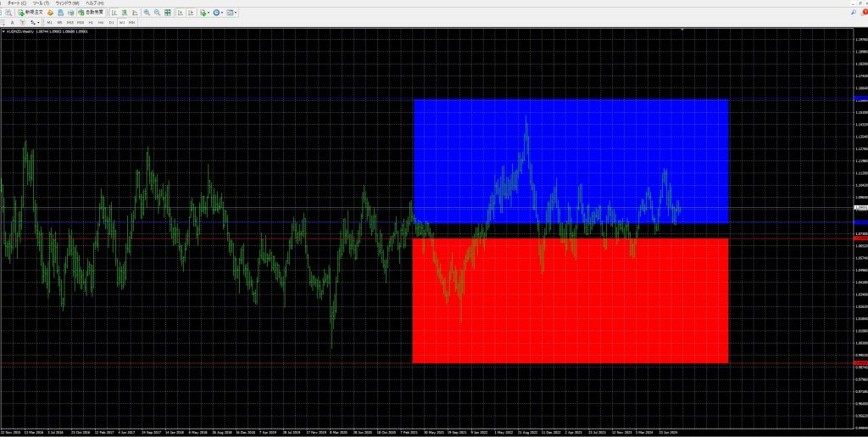Click the zoom in magnifier icon

(x=147, y=13)
